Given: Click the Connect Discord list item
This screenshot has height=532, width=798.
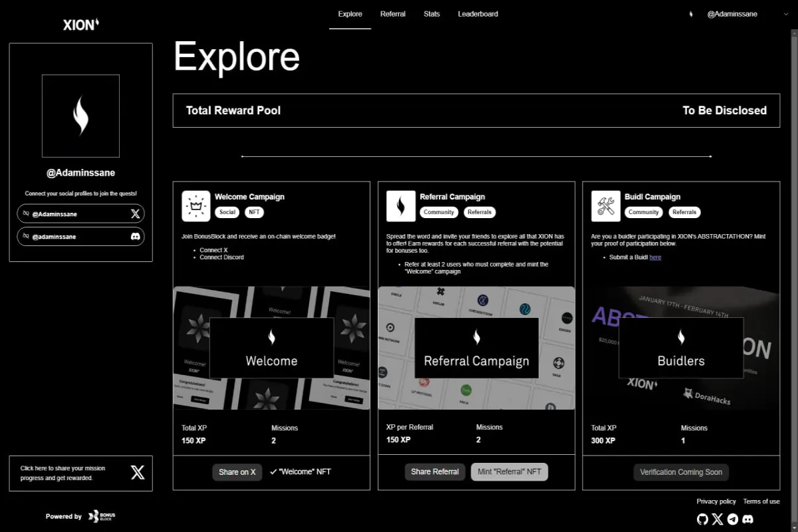Looking at the screenshot, I should 222,257.
